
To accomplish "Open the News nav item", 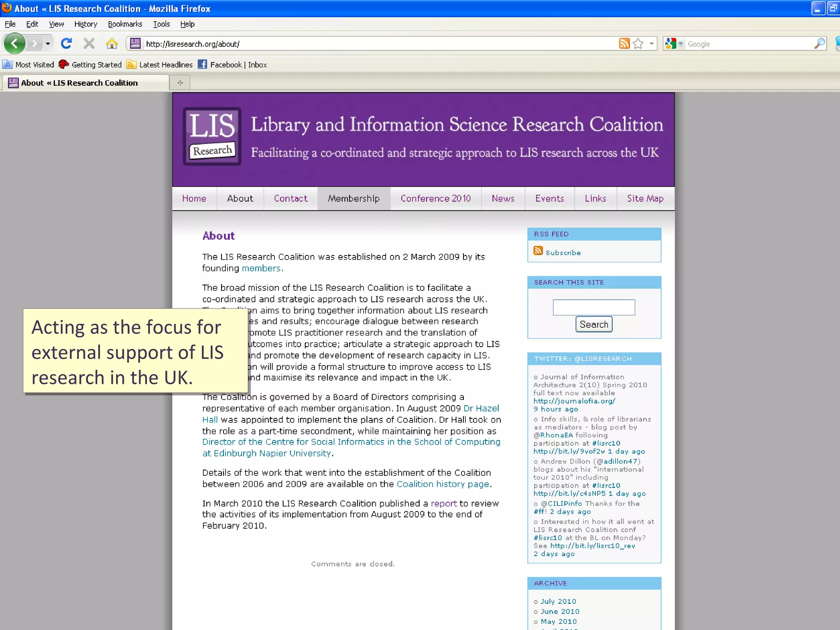I will coord(503,199).
